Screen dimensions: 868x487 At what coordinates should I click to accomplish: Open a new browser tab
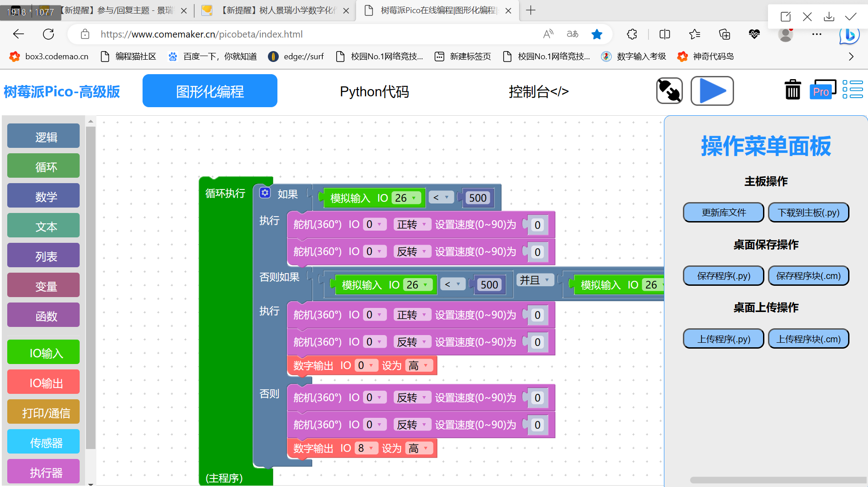(531, 10)
